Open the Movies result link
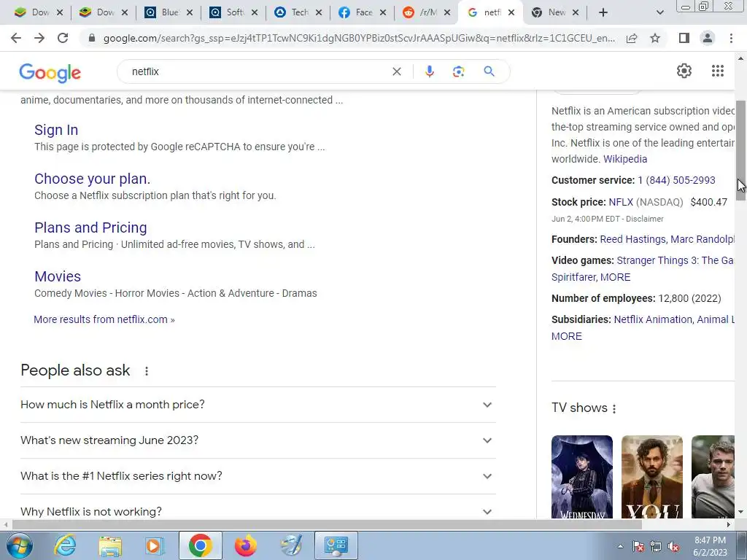The width and height of the screenshot is (747, 560). coord(58,276)
